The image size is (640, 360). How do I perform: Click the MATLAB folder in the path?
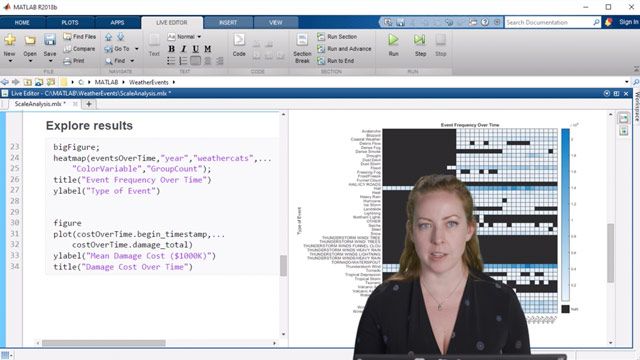(106, 82)
